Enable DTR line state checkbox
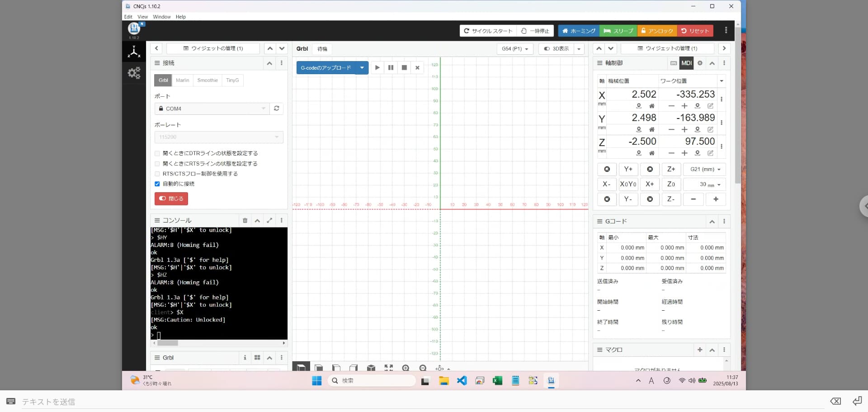This screenshot has width=868, height=412. click(x=157, y=154)
